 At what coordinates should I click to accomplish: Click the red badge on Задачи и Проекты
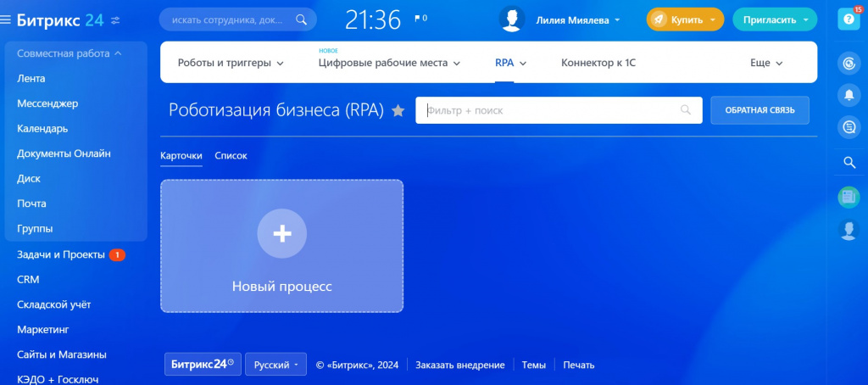pyautogui.click(x=117, y=254)
